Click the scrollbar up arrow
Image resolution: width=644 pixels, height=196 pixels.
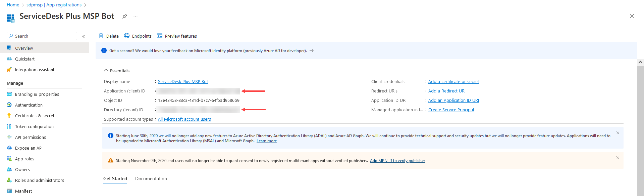coord(640,62)
